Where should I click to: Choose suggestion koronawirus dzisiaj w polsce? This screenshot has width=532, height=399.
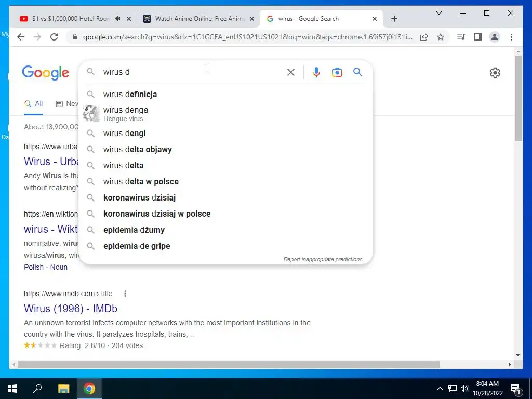225,214
